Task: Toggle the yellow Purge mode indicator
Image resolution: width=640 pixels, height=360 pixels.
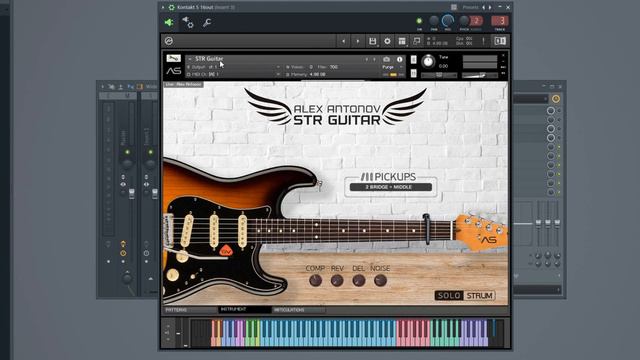Action: point(393,75)
